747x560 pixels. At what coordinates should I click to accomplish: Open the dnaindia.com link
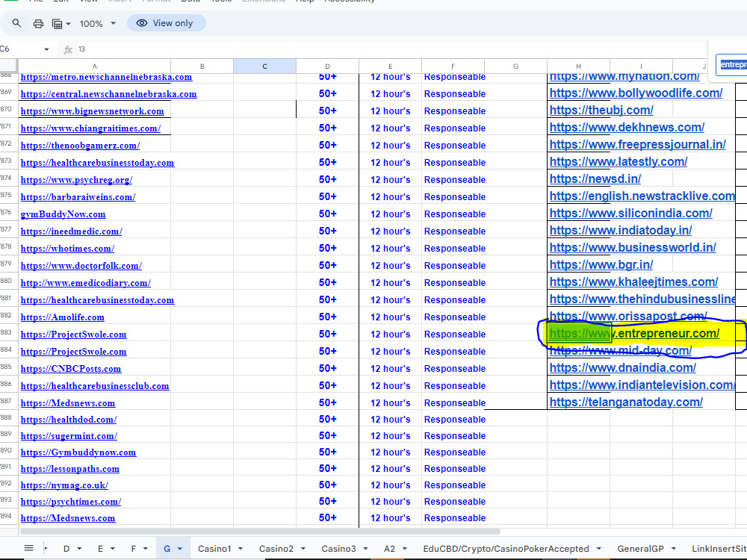point(623,367)
